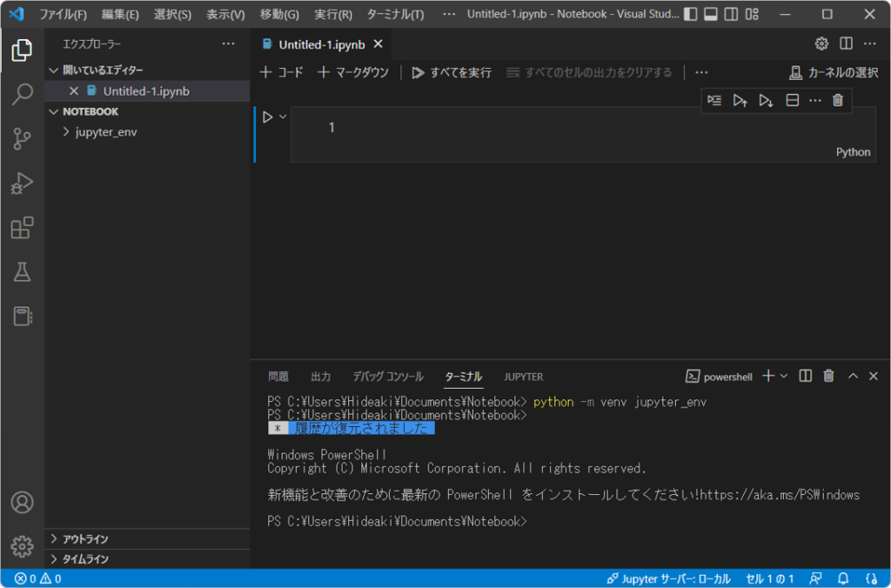Split the current notebook cell

[792, 100]
